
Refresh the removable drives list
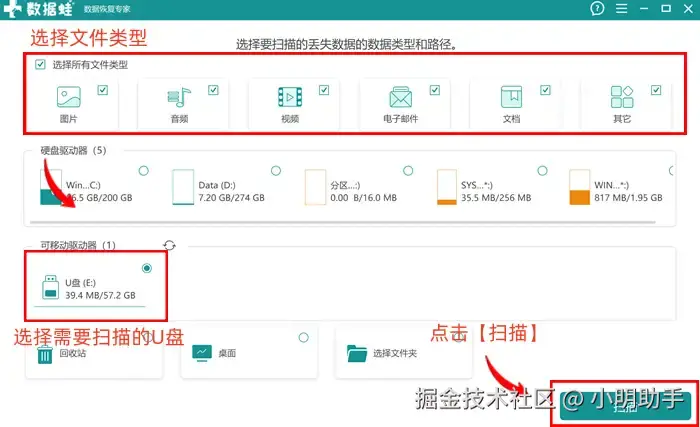(169, 245)
